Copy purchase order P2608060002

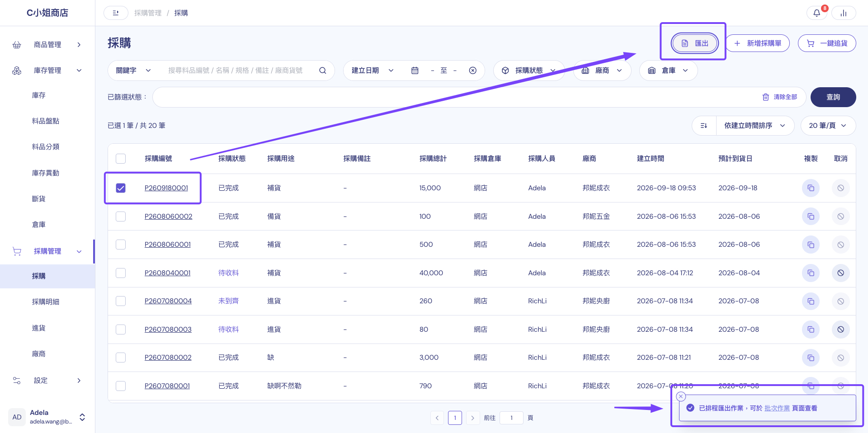[x=811, y=216]
